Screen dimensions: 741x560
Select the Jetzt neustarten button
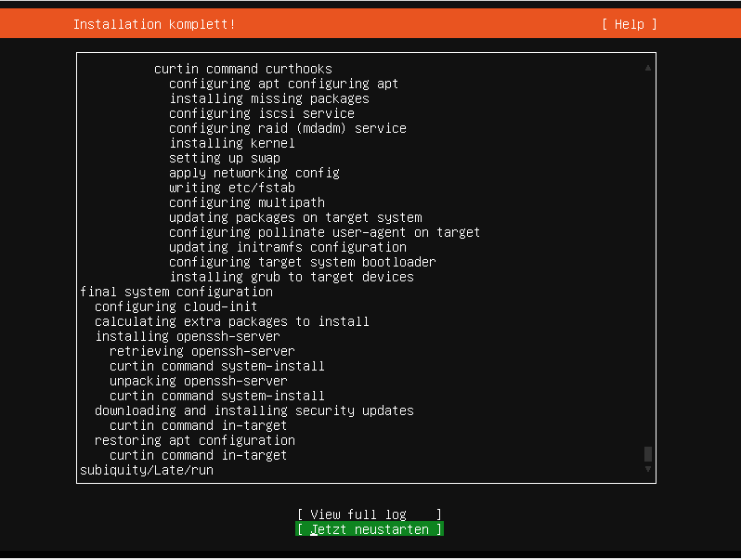coord(369,529)
